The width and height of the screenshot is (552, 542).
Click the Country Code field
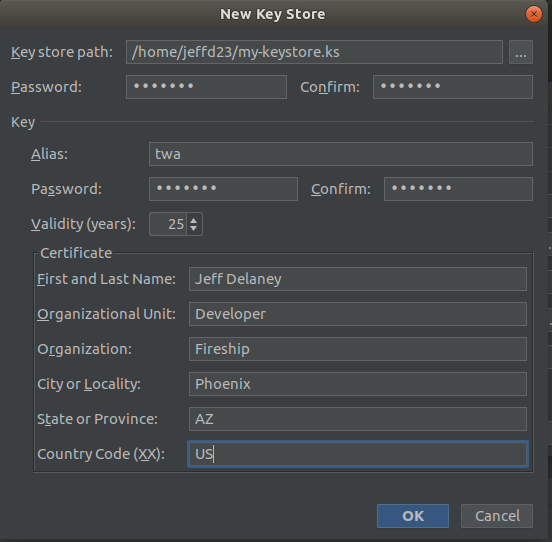pos(358,454)
